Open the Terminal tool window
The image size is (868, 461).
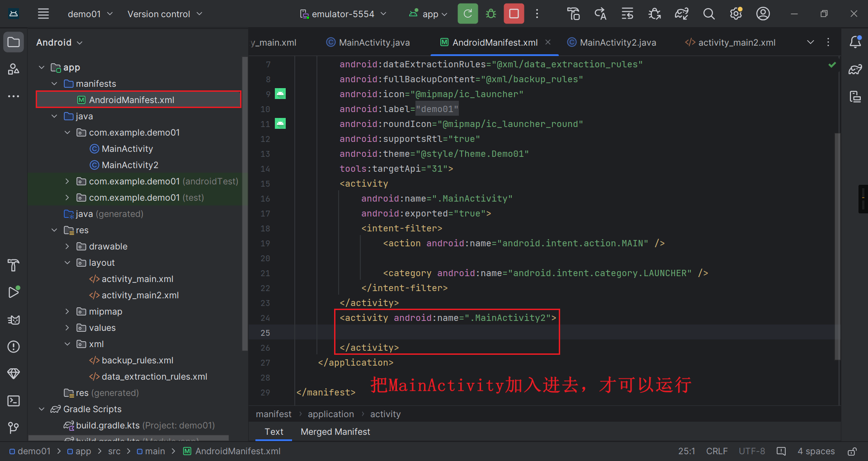coord(14,401)
